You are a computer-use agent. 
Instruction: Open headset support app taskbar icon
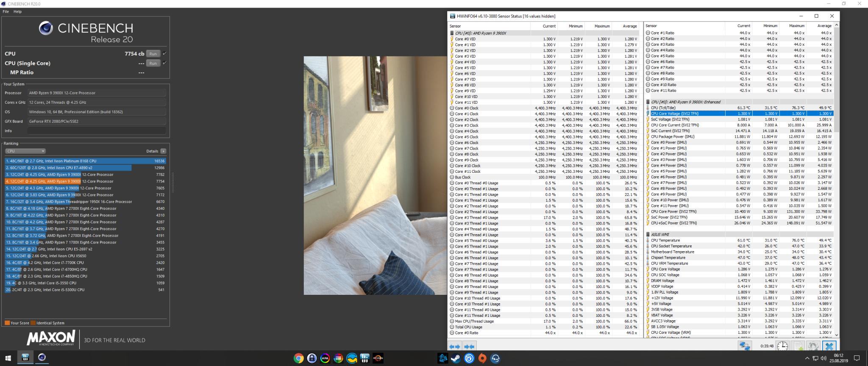click(495, 358)
